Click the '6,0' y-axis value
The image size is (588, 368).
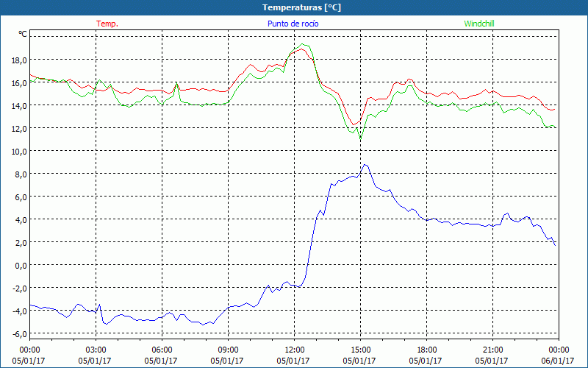pyautogui.click(x=21, y=197)
